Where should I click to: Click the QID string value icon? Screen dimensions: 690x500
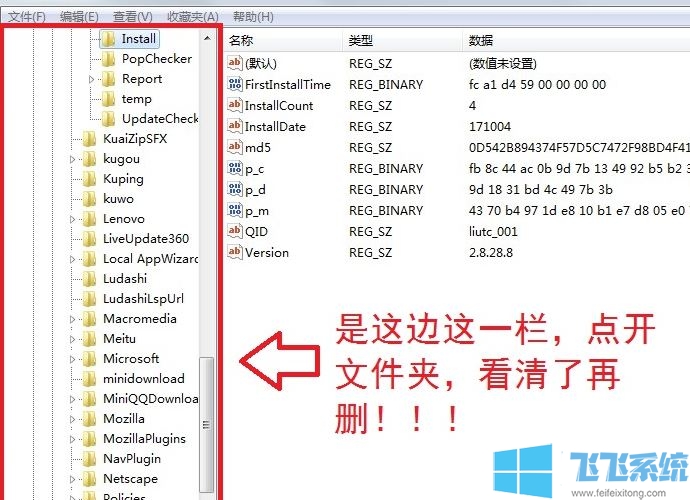[x=235, y=231]
